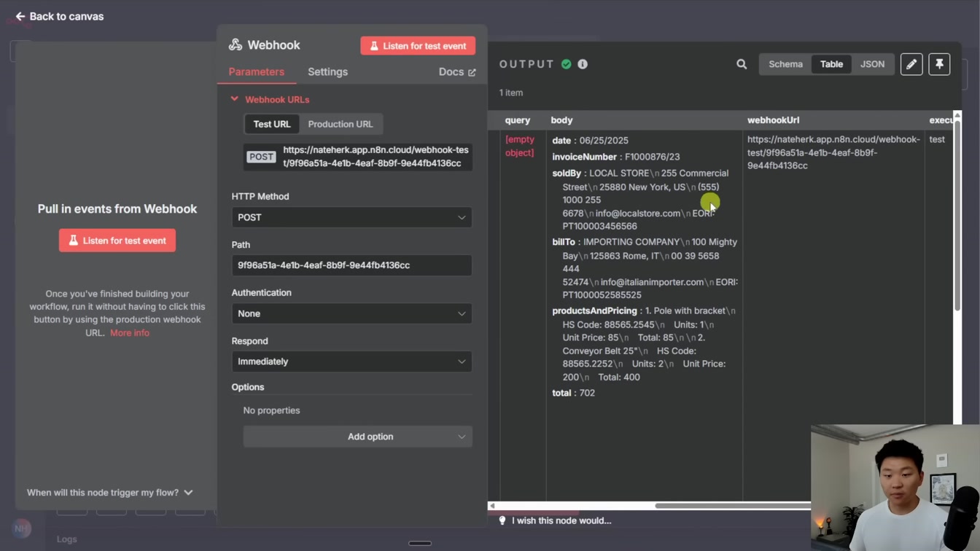
Task: Click I wish this node would link
Action: 561,520
